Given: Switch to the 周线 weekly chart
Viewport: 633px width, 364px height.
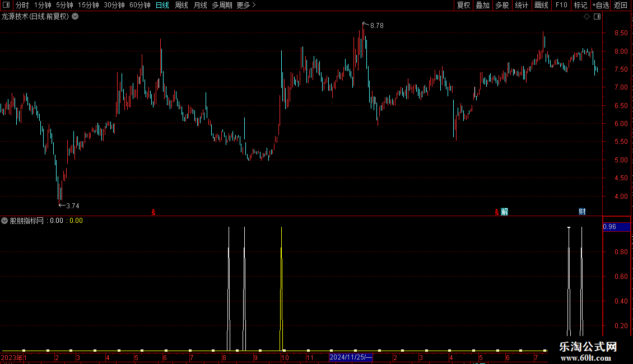Looking at the screenshot, I should 181,5.
